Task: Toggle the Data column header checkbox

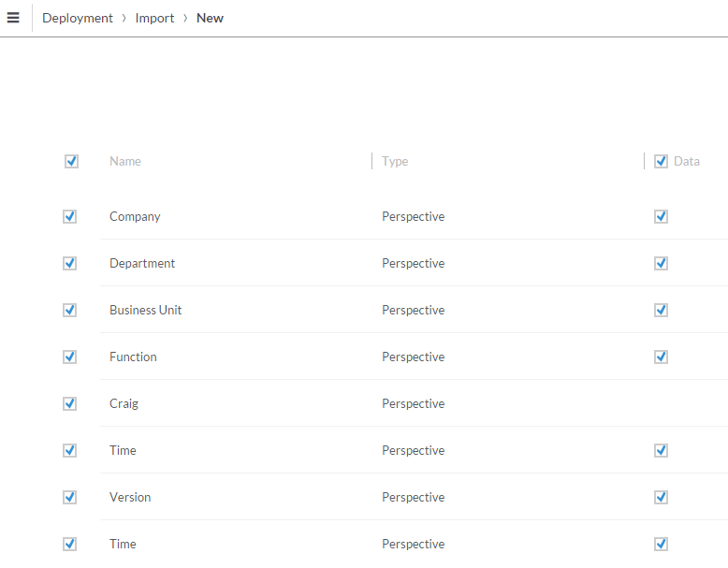Action: pyautogui.click(x=662, y=161)
